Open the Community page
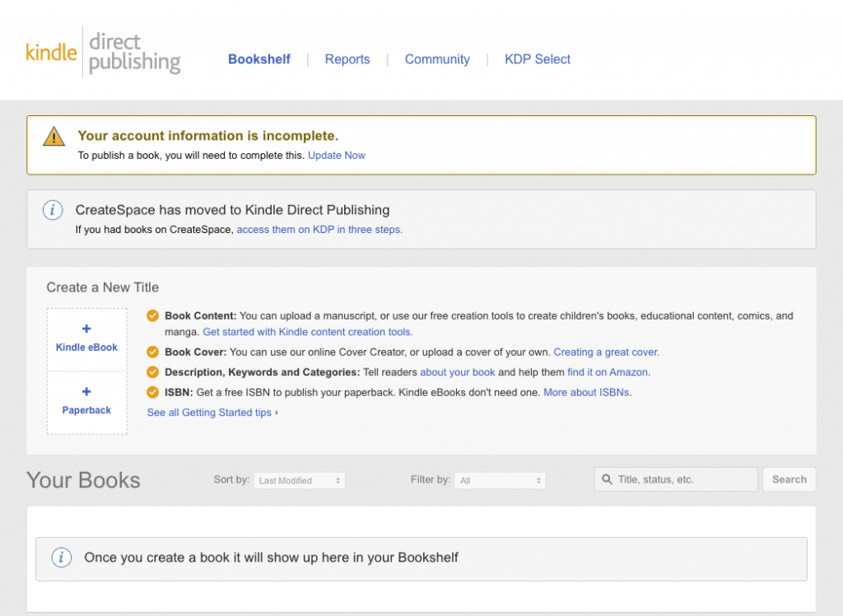 [437, 59]
